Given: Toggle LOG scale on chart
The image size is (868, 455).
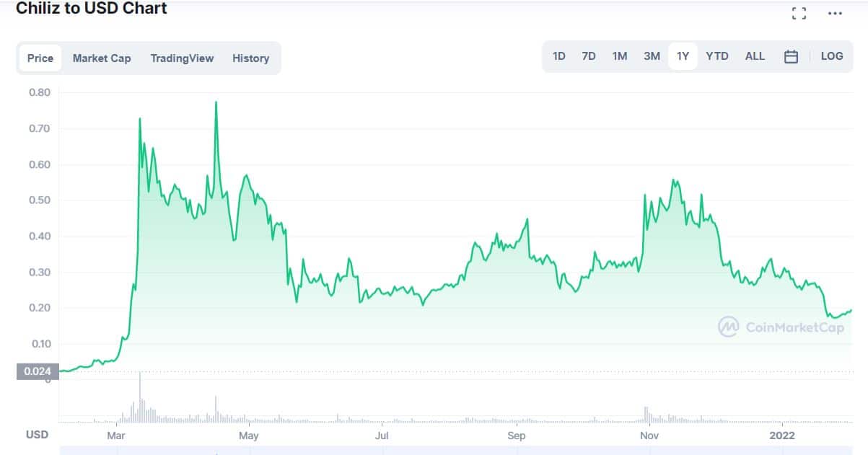Looking at the screenshot, I should coord(832,56).
